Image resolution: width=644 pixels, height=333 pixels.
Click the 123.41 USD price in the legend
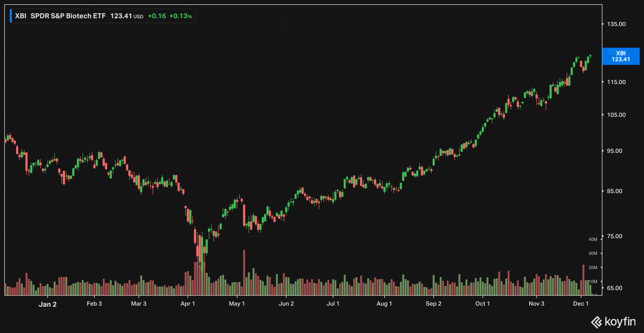pyautogui.click(x=127, y=16)
